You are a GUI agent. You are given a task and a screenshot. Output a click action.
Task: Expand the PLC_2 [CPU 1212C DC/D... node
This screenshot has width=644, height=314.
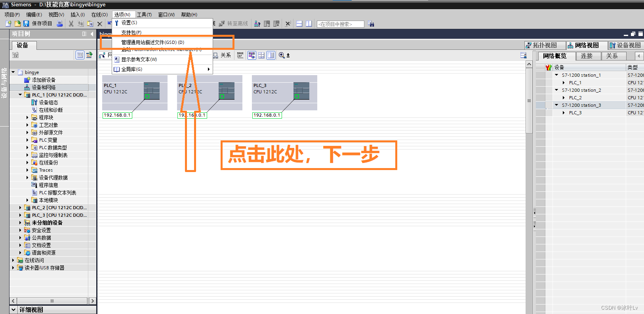(20, 208)
